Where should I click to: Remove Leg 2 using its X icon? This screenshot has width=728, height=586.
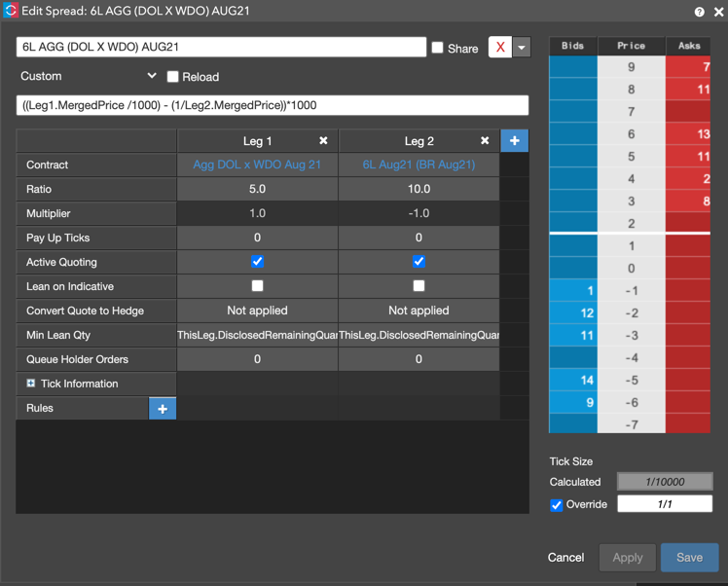[485, 141]
